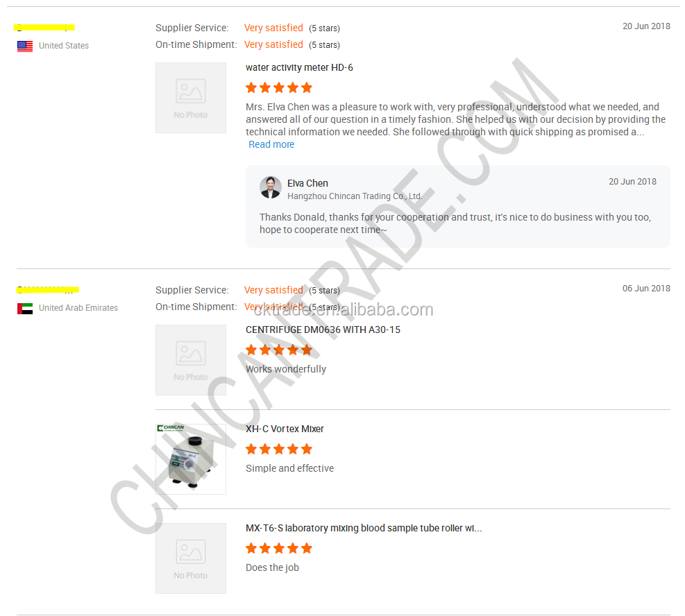Open the XH-C Vortex Mixer product image
This screenshot has height=616, width=685.
click(191, 459)
